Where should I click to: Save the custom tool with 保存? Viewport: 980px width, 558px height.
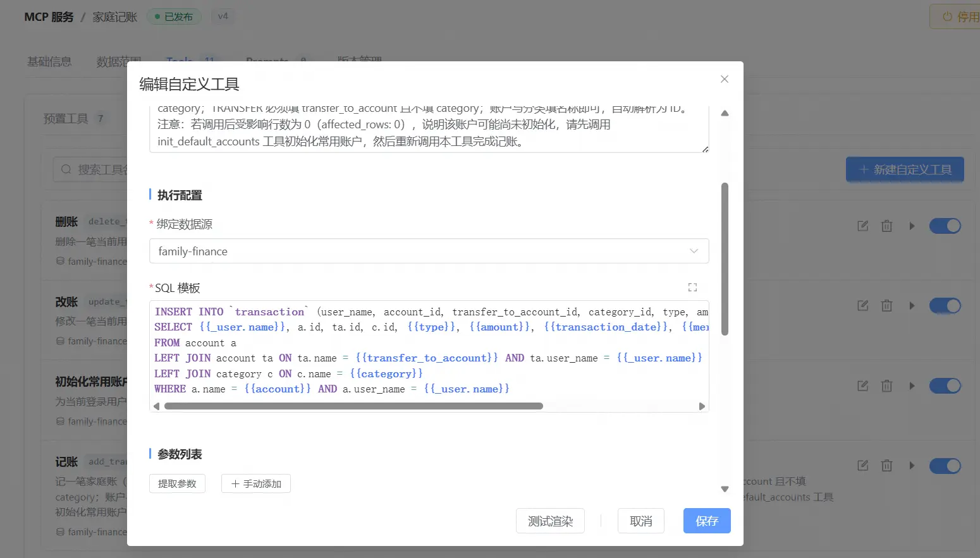coord(707,521)
